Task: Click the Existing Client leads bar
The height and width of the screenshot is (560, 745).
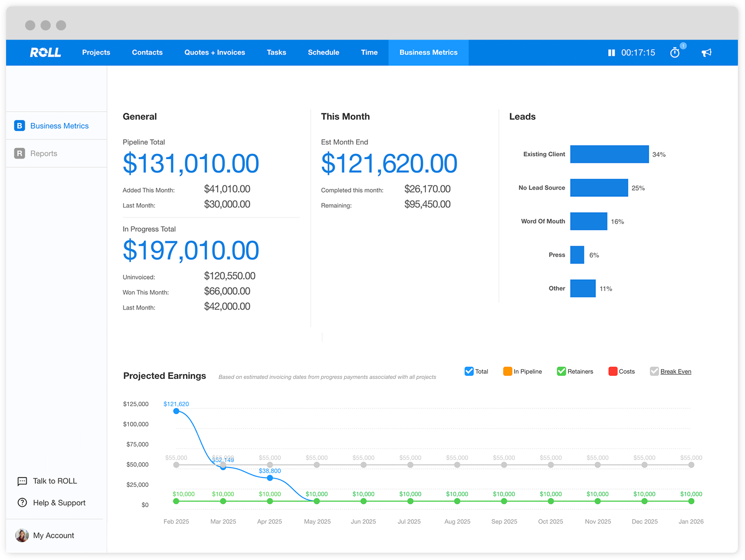Action: [609, 154]
